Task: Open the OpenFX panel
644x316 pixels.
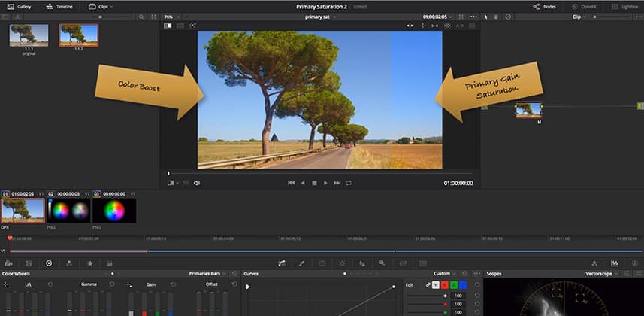Action: pyautogui.click(x=584, y=7)
